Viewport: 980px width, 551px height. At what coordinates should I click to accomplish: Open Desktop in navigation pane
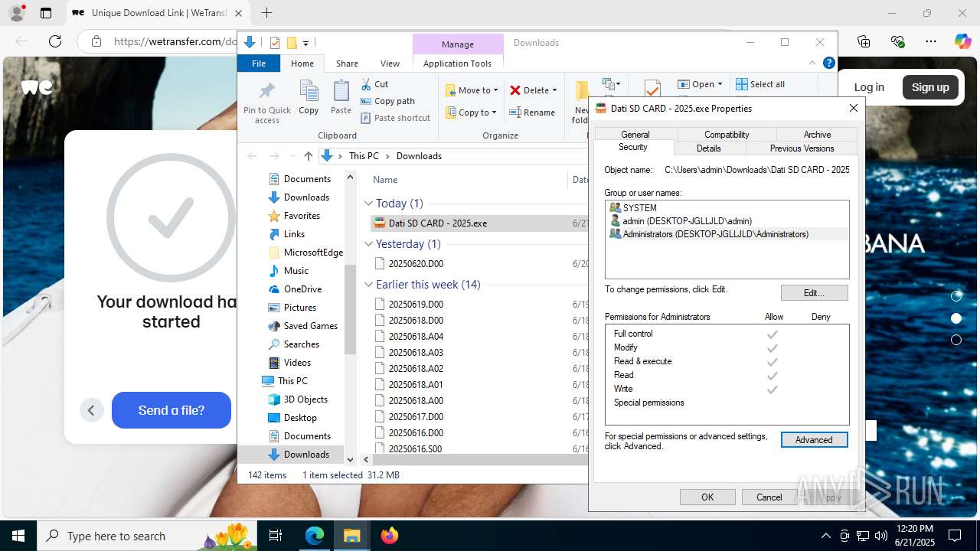pos(300,418)
